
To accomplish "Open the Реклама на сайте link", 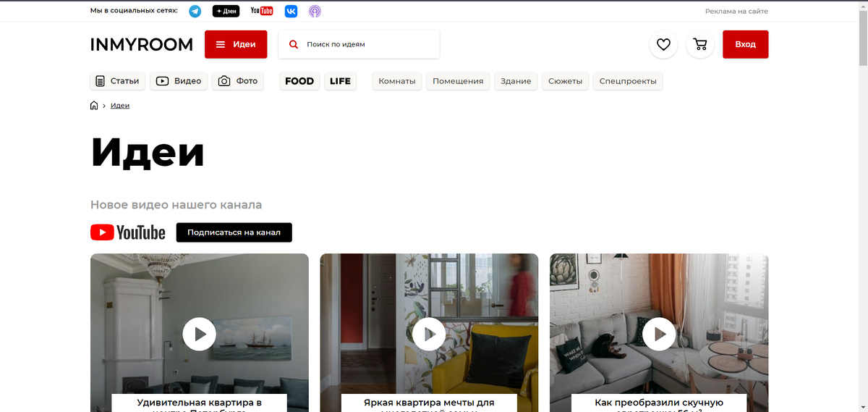I will pyautogui.click(x=736, y=11).
